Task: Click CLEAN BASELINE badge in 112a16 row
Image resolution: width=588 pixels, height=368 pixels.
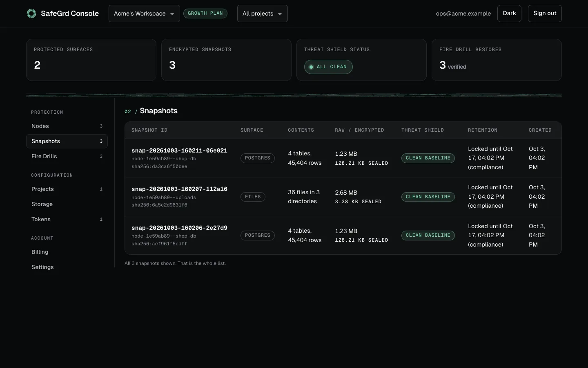Action: pos(428,197)
